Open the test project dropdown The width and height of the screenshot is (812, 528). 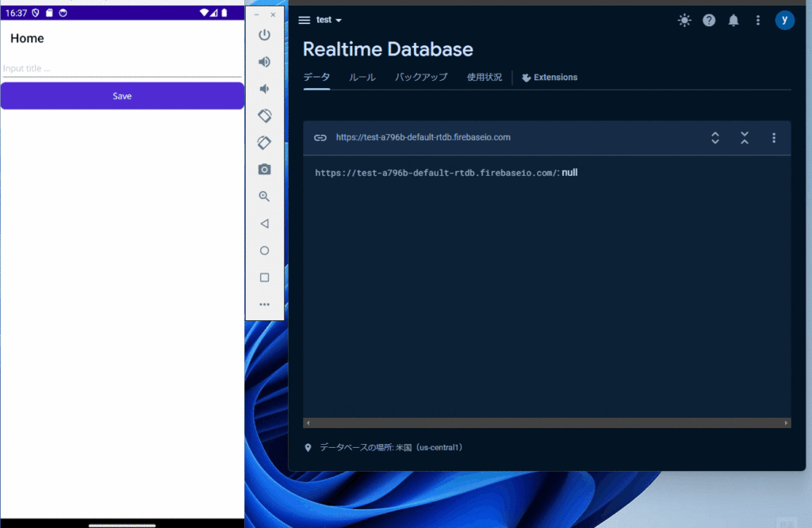click(329, 20)
